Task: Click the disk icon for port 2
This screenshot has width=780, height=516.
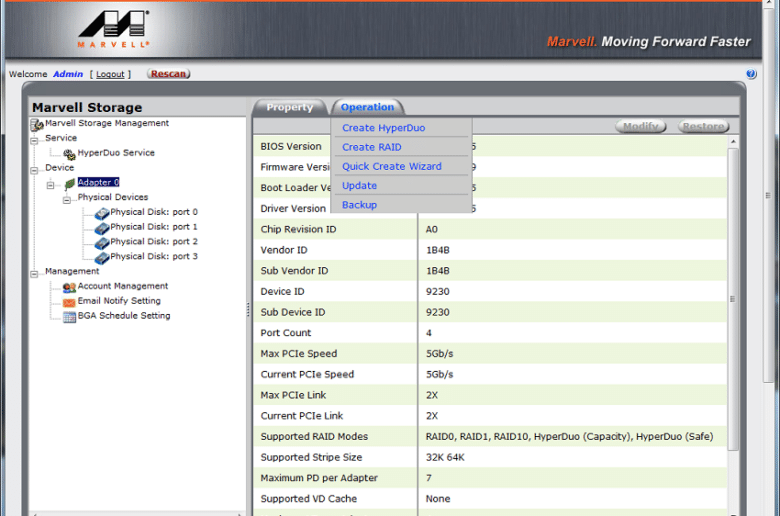Action: pyautogui.click(x=102, y=243)
